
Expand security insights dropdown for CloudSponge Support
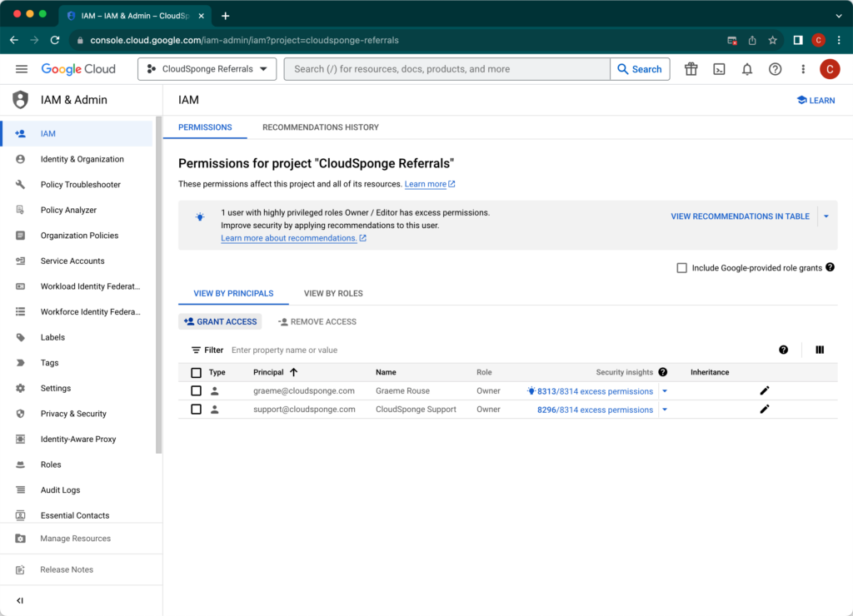[x=665, y=410]
